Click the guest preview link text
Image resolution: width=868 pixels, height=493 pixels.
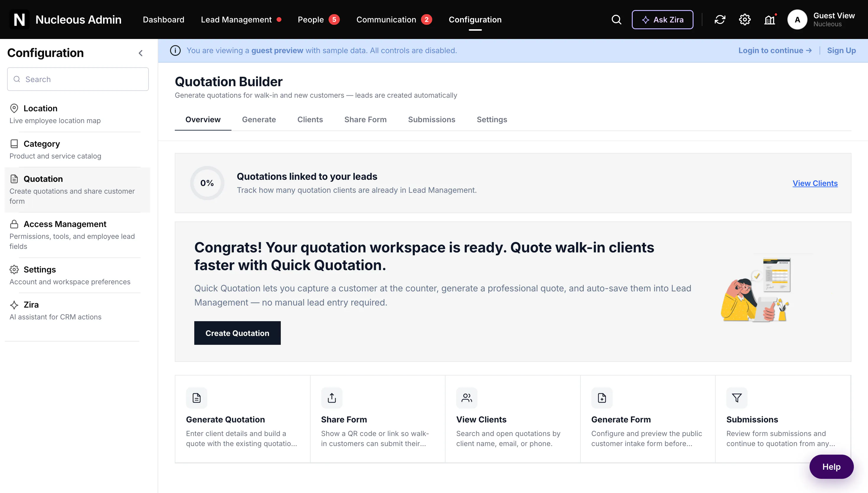(x=277, y=50)
